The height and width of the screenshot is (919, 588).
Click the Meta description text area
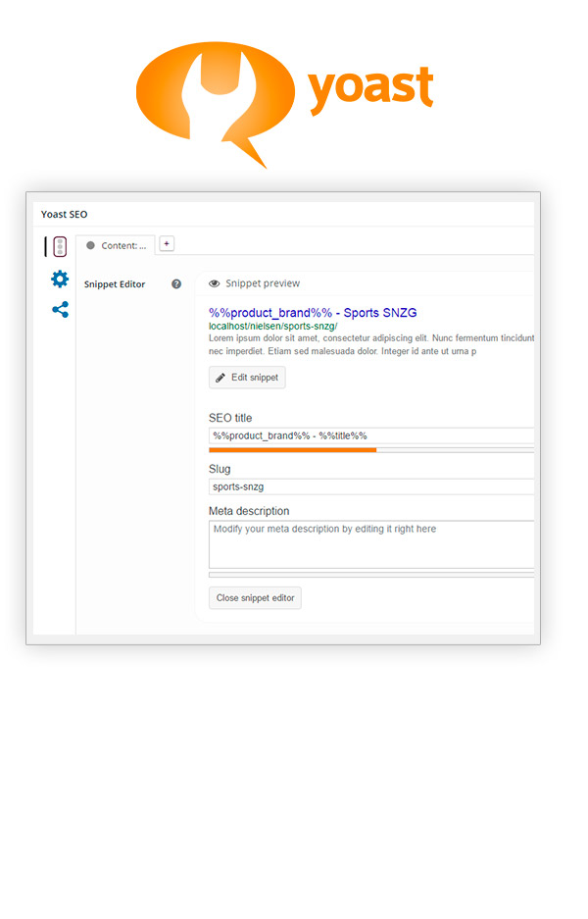[371, 544]
